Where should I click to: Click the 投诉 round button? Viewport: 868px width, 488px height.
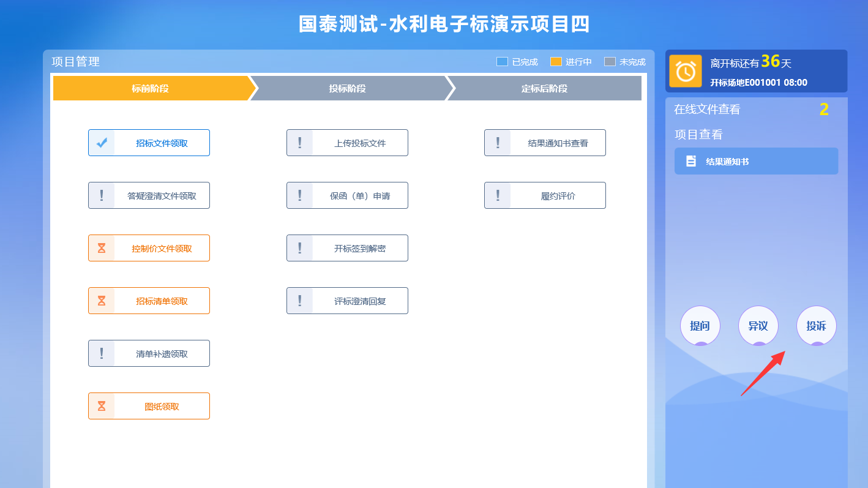[816, 326]
